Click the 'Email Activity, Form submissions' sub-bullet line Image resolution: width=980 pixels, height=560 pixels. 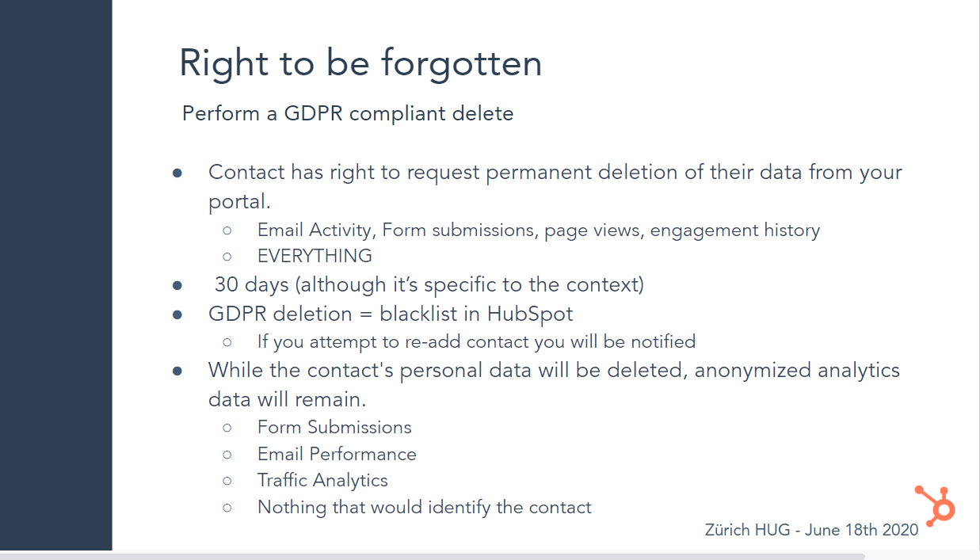pyautogui.click(x=538, y=230)
